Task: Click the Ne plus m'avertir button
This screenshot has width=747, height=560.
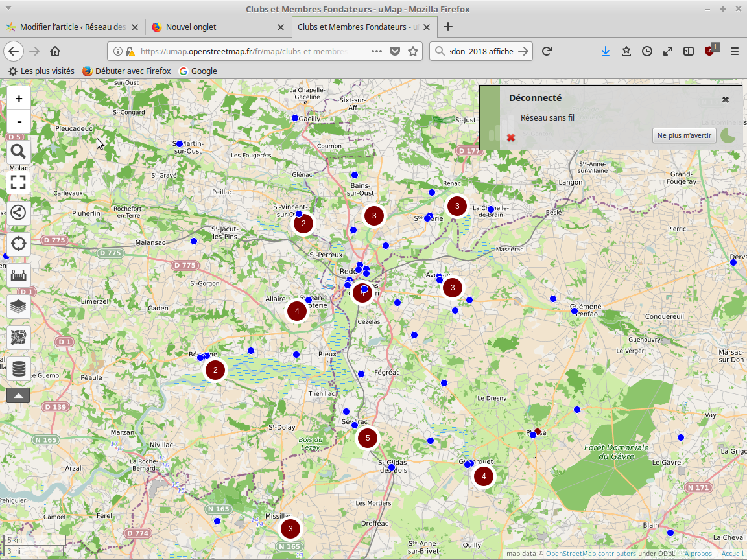Action: point(684,135)
